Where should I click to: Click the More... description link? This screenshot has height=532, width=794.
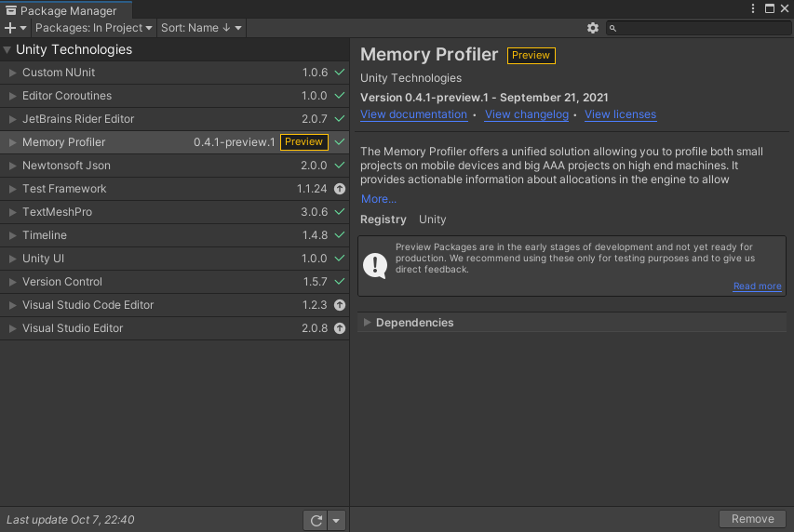pos(379,199)
